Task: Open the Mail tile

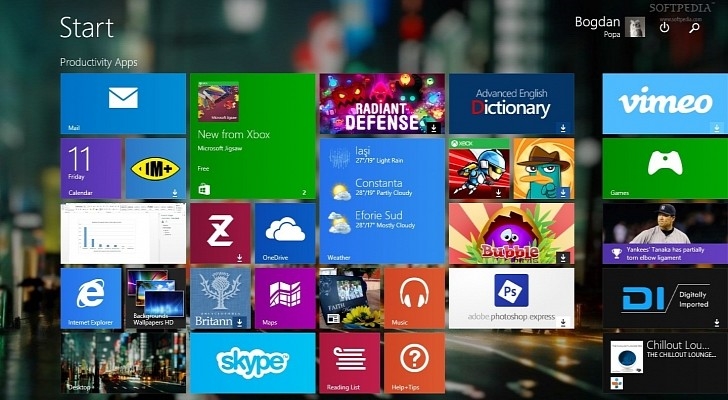Action: coord(123,103)
